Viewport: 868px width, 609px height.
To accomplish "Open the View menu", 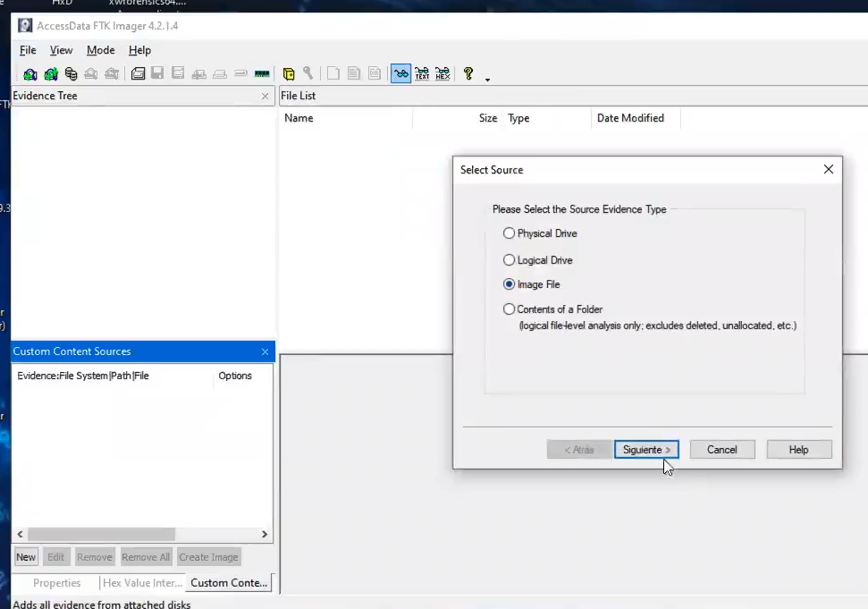I will pyautogui.click(x=61, y=50).
